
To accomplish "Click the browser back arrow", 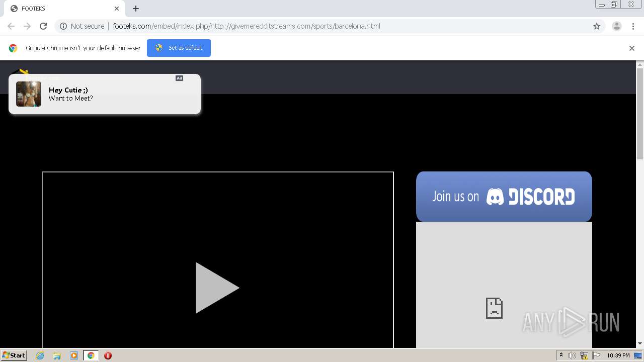I will [11, 26].
